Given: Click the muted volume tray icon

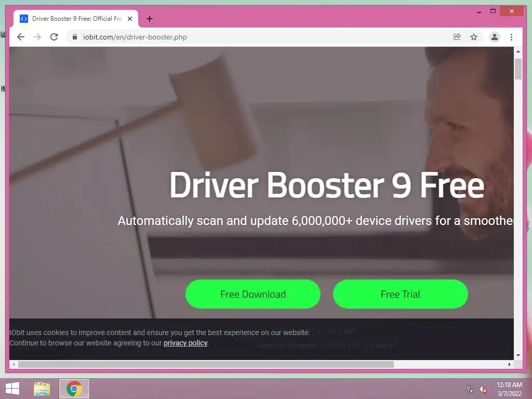Looking at the screenshot, I should pyautogui.click(x=483, y=389).
